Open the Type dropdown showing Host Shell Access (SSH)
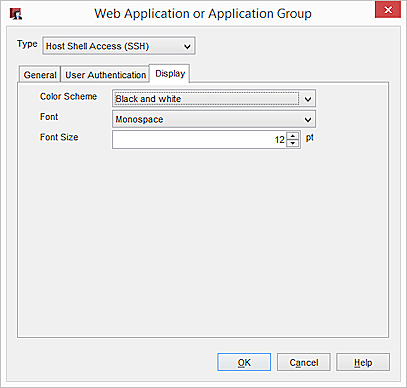Viewport: 407px width, 388px height. (x=119, y=46)
